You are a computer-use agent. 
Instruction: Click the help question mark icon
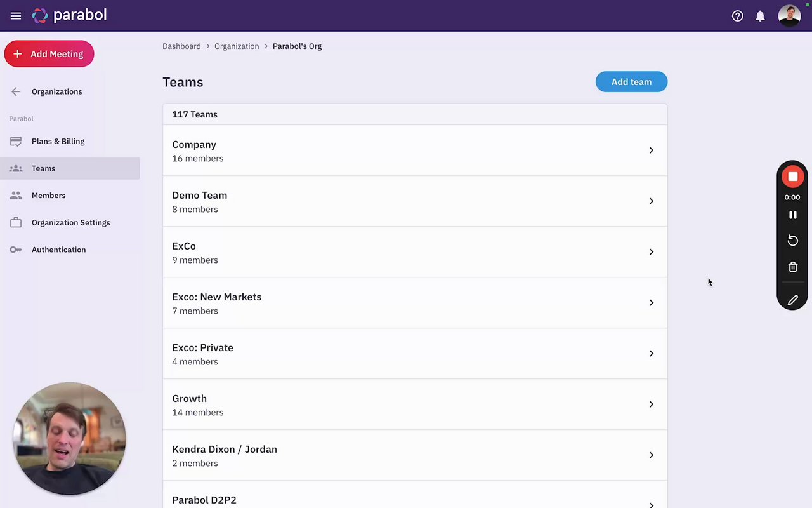pos(737,16)
